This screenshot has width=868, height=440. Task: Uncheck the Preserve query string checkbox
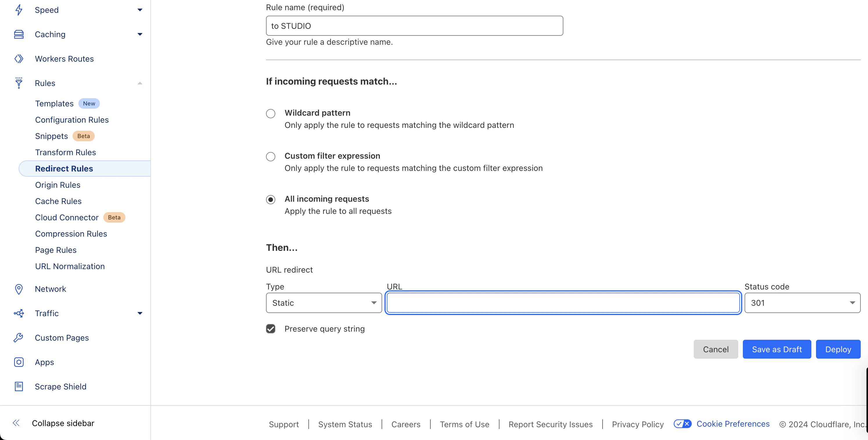click(271, 329)
